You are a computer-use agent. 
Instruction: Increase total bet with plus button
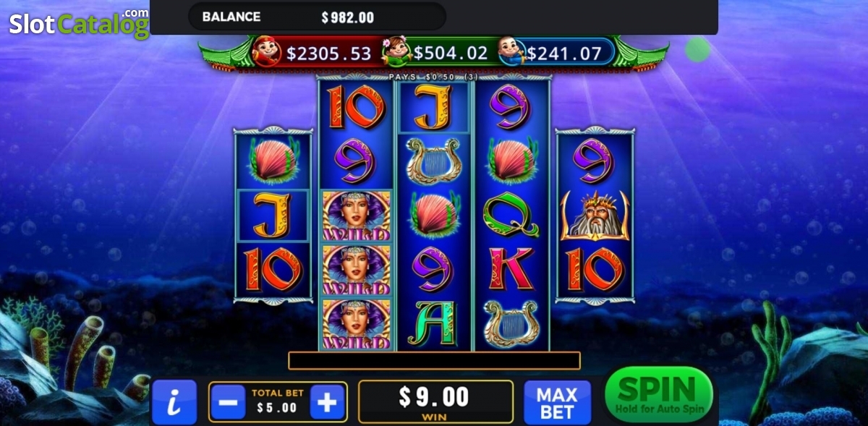pyautogui.click(x=328, y=402)
